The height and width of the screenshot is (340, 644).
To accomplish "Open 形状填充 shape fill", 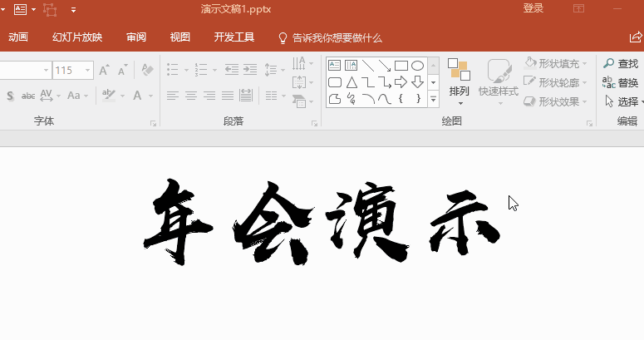I will pyautogui.click(x=556, y=63).
